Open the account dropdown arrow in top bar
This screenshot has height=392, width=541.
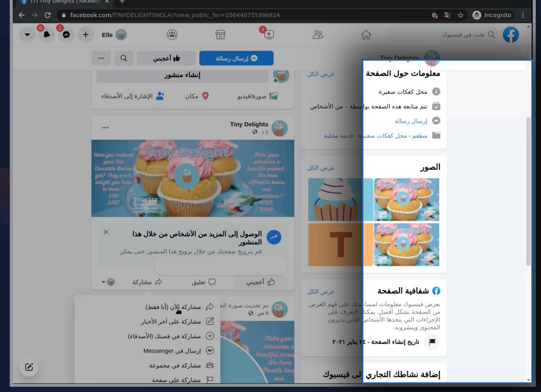(27, 35)
